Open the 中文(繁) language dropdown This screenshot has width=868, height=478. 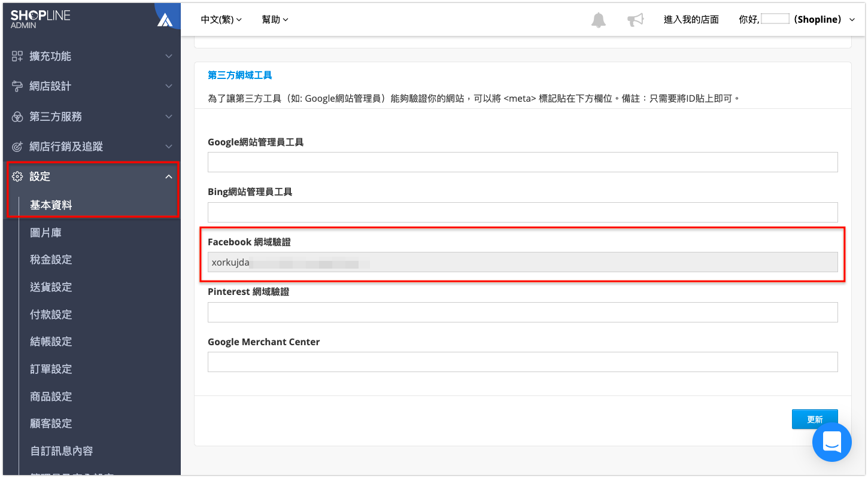220,19
